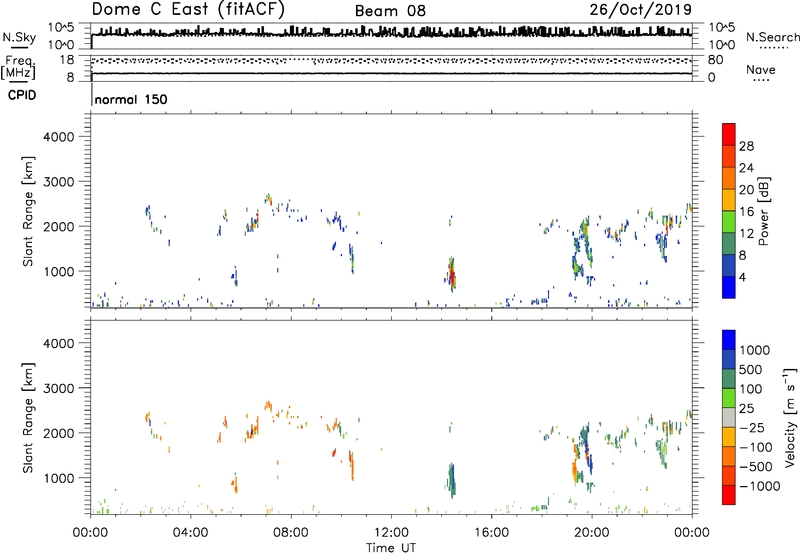Click the '20:00' time tick label
This screenshot has height=554, width=800.
pos(591,533)
